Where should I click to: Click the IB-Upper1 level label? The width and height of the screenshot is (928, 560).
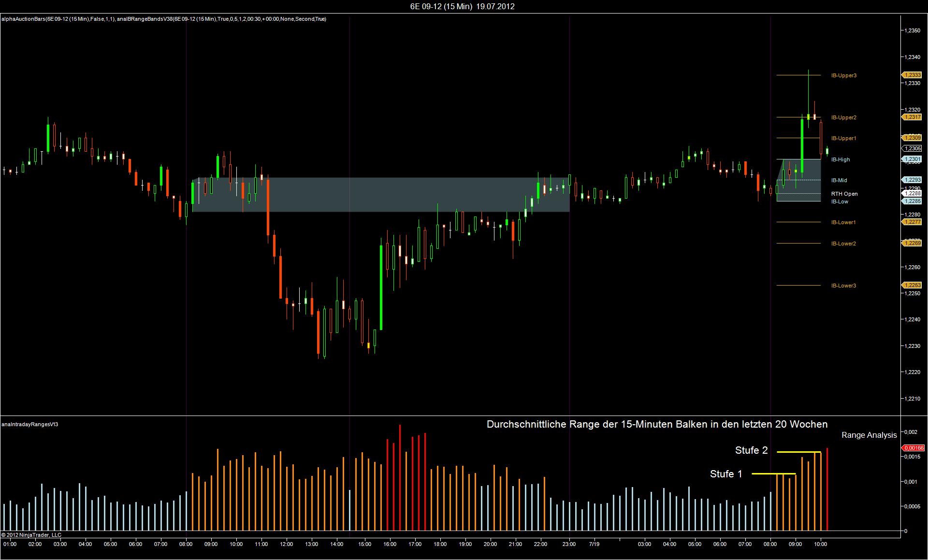pyautogui.click(x=844, y=138)
